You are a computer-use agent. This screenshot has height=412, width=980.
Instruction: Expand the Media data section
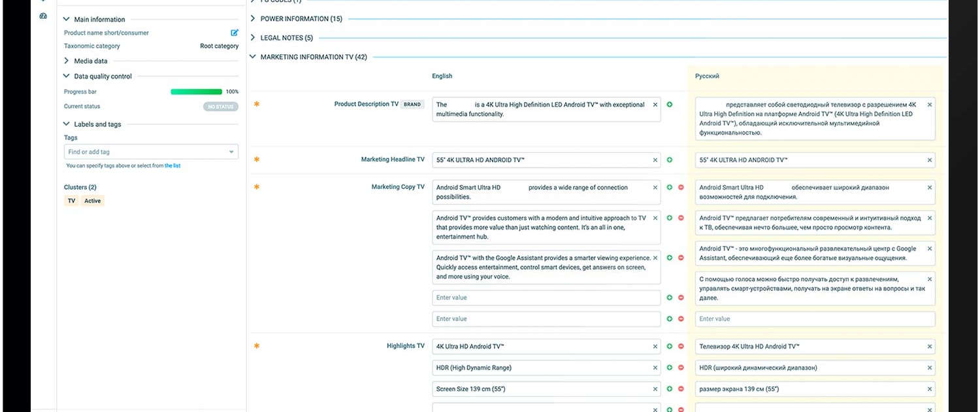pos(66,61)
